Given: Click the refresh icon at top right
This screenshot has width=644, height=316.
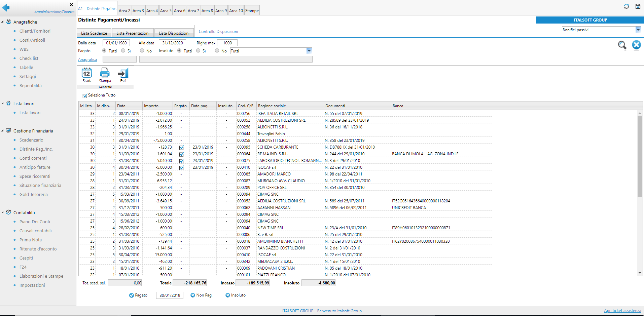Looking at the screenshot, I should (626, 6).
